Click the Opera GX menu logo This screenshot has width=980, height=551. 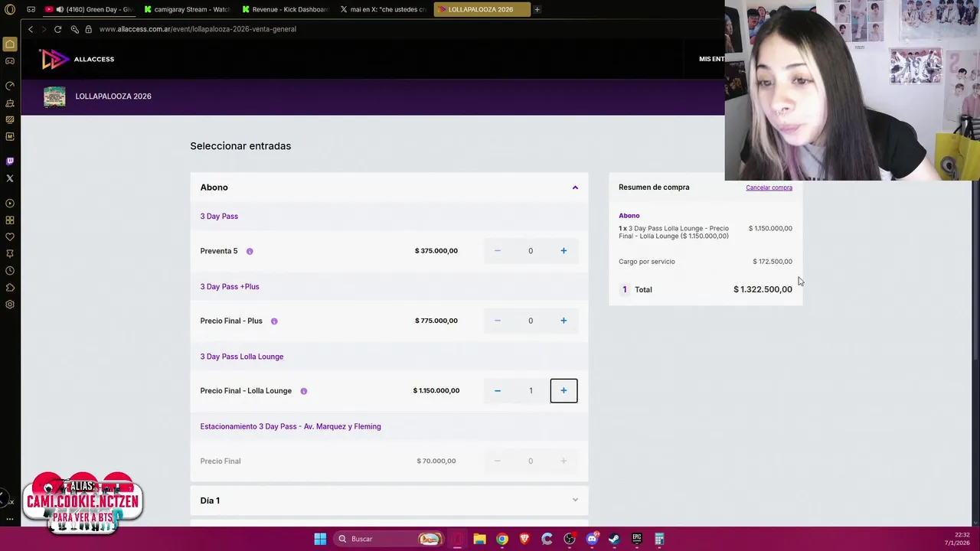pos(10,9)
